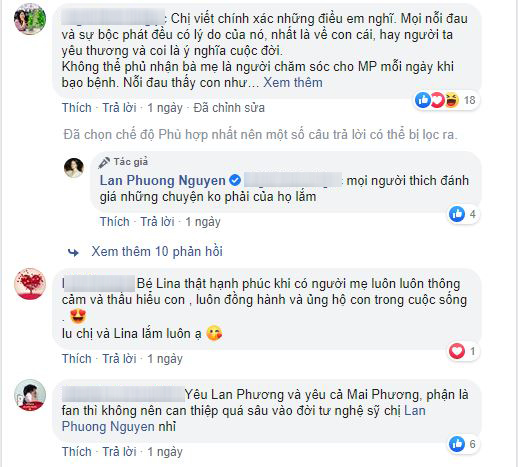Viewport: 518px width, 467px height.
Task: Open 'Đã chỉnh sửa' edit history link
Action: (229, 108)
